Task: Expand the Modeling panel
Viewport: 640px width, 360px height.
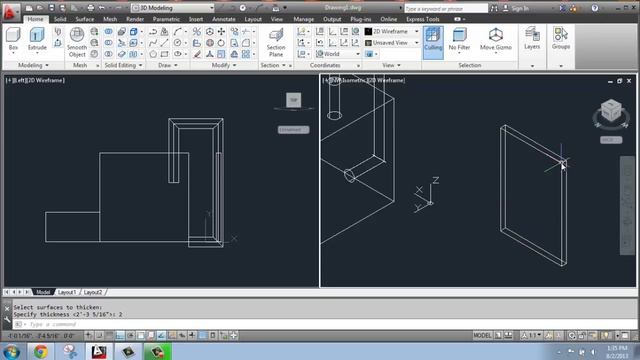Action: pos(33,65)
